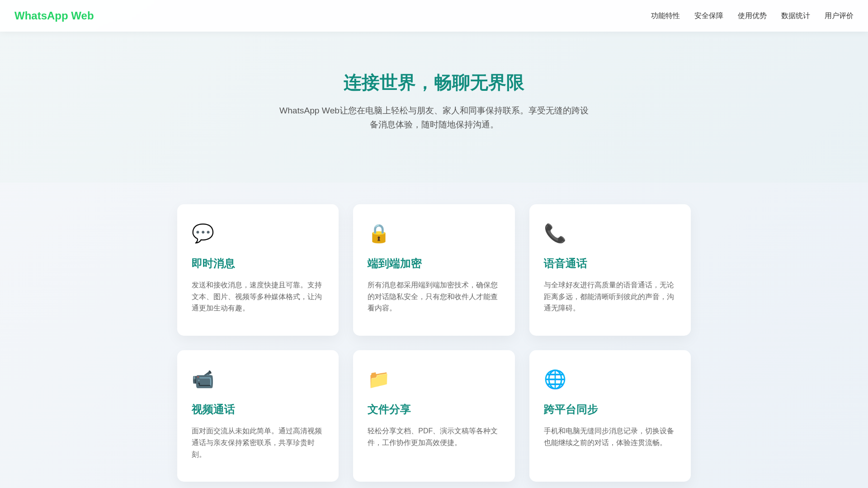Click the phone icon for 语音通话
The width and height of the screenshot is (868, 488).
[555, 233]
